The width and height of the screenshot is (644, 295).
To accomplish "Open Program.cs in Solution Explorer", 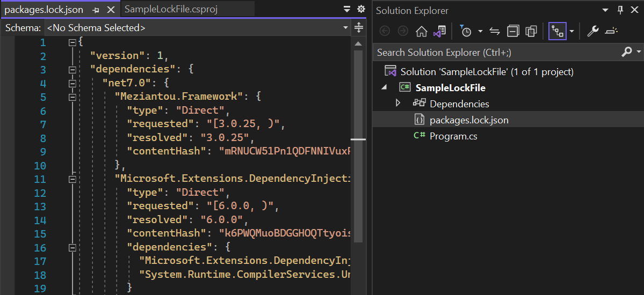I will tap(453, 136).
